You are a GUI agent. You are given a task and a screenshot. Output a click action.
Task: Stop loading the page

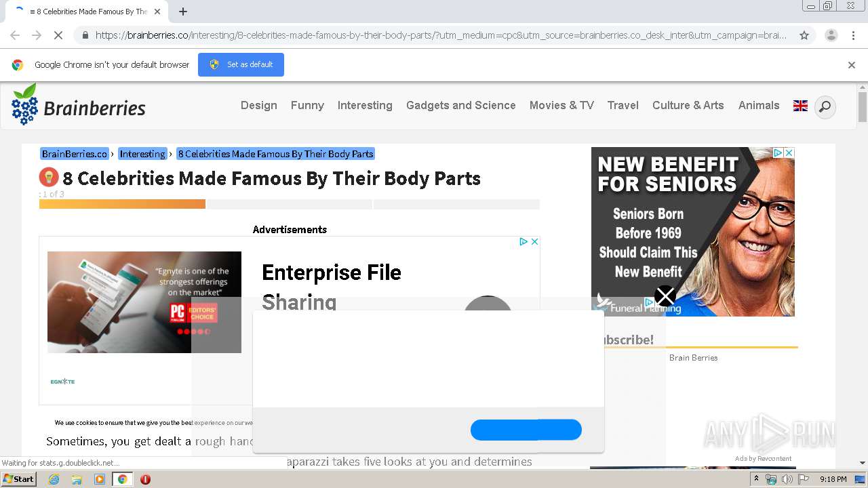click(x=58, y=35)
